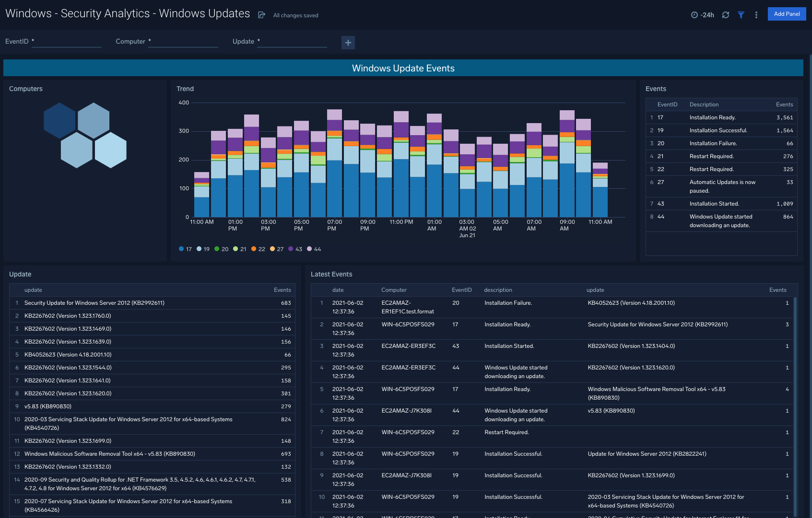Click the honeycomb visualization in Computers panel
812x518 pixels.
pos(86,135)
